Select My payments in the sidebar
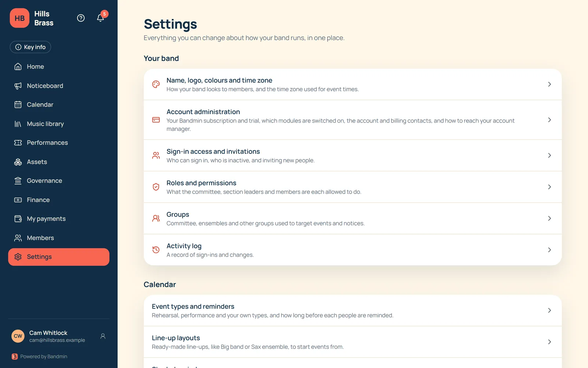 (x=59, y=219)
